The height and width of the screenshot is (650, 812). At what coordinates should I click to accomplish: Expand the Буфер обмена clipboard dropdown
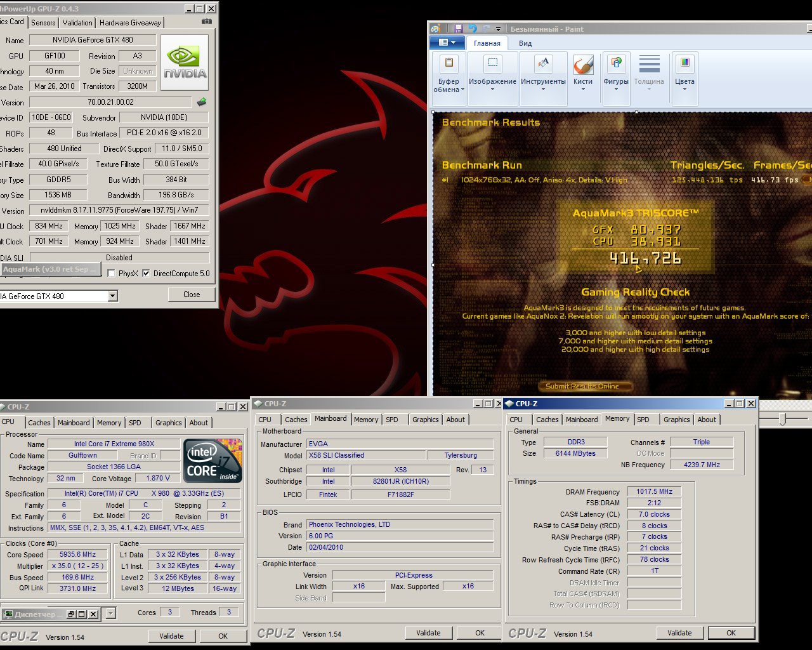pyautogui.click(x=462, y=90)
